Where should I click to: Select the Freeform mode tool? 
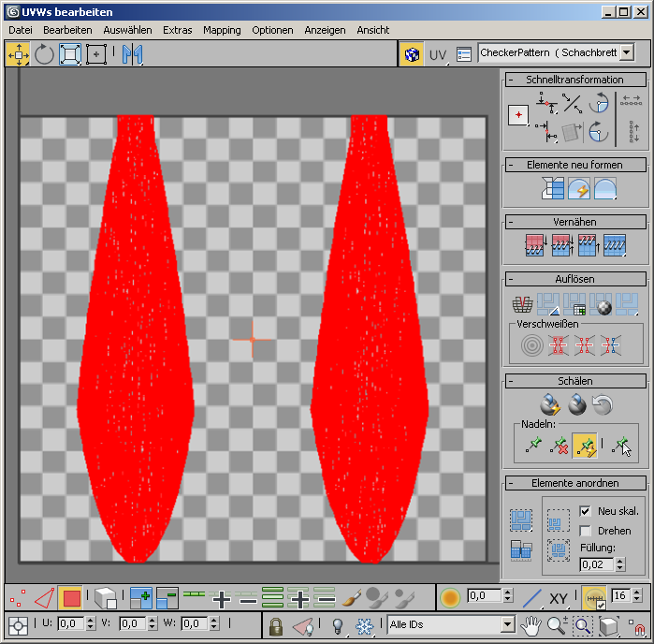(96, 54)
